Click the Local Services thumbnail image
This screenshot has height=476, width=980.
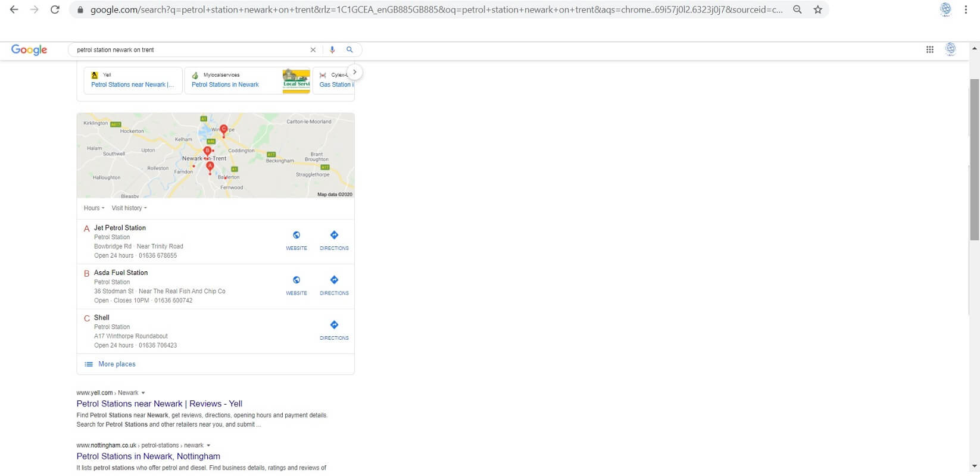point(297,80)
